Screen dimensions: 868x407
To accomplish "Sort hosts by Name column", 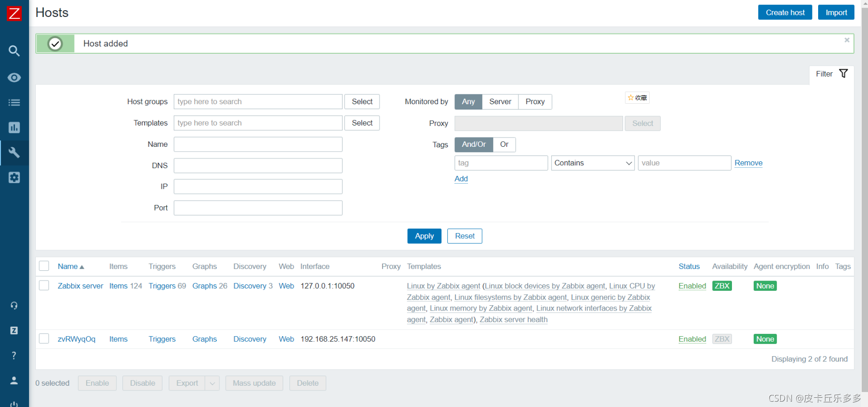I will pyautogui.click(x=71, y=266).
